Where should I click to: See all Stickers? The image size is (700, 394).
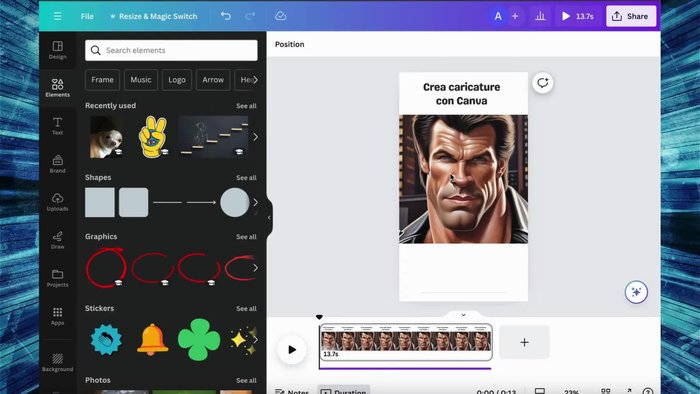(246, 308)
